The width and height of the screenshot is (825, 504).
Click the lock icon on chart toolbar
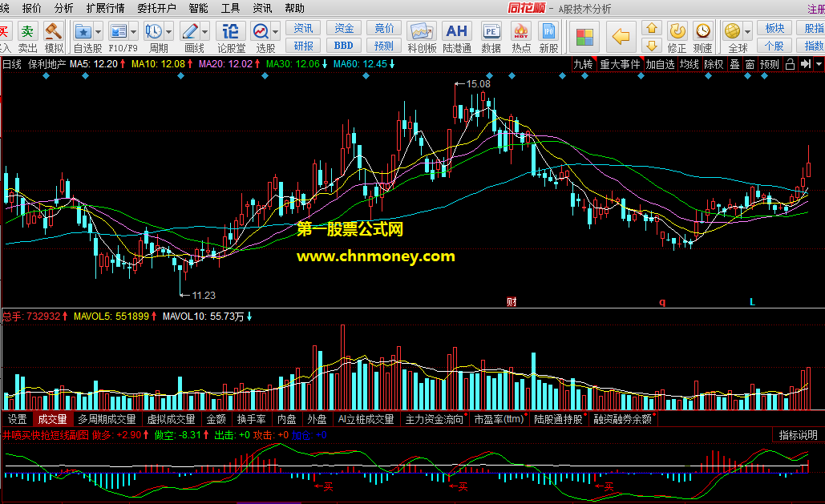coord(790,64)
